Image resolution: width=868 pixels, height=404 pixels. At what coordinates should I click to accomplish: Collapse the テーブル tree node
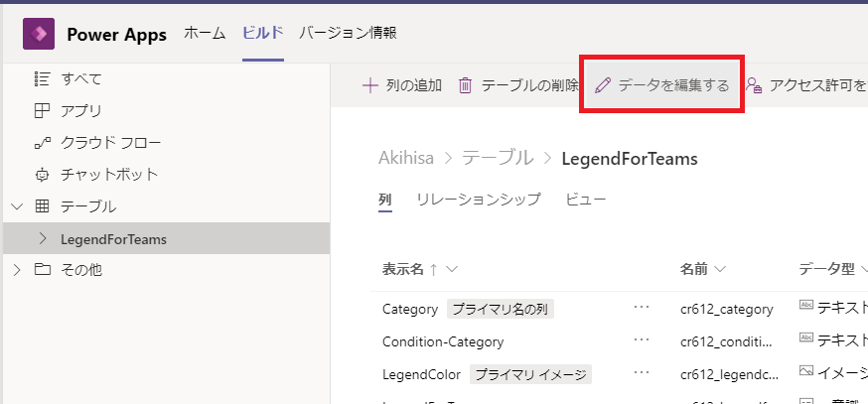[x=18, y=207]
